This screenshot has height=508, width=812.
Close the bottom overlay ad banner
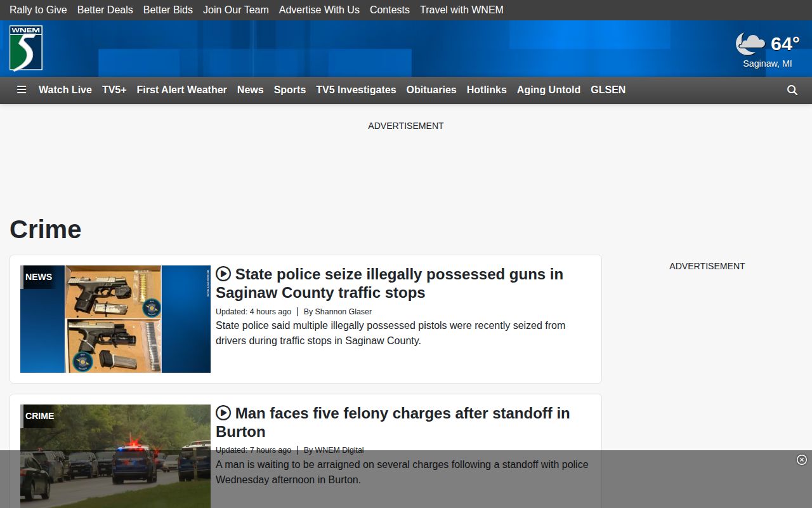(x=802, y=460)
